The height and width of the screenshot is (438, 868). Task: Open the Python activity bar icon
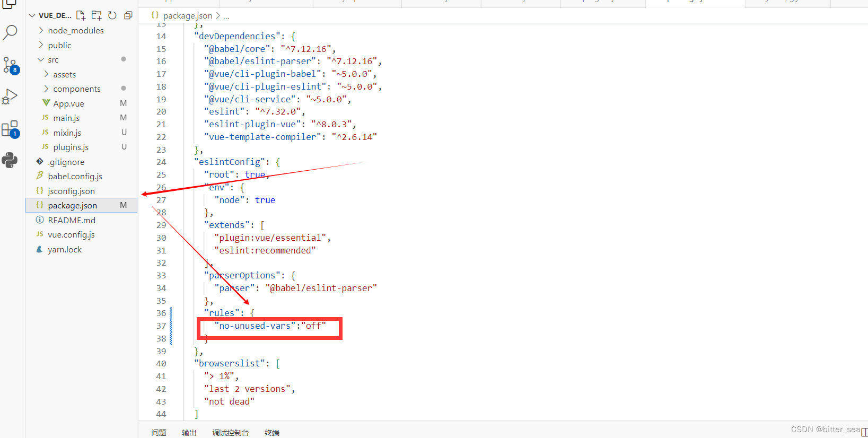[10, 160]
